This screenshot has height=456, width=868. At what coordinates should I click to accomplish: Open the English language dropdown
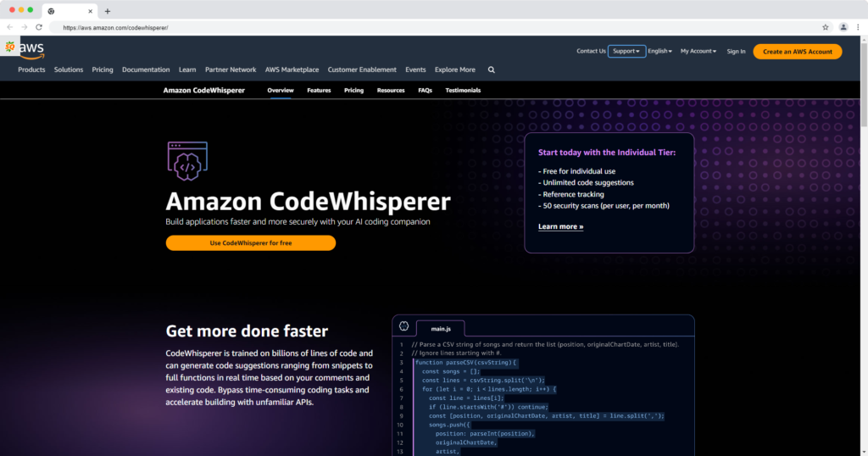(659, 51)
